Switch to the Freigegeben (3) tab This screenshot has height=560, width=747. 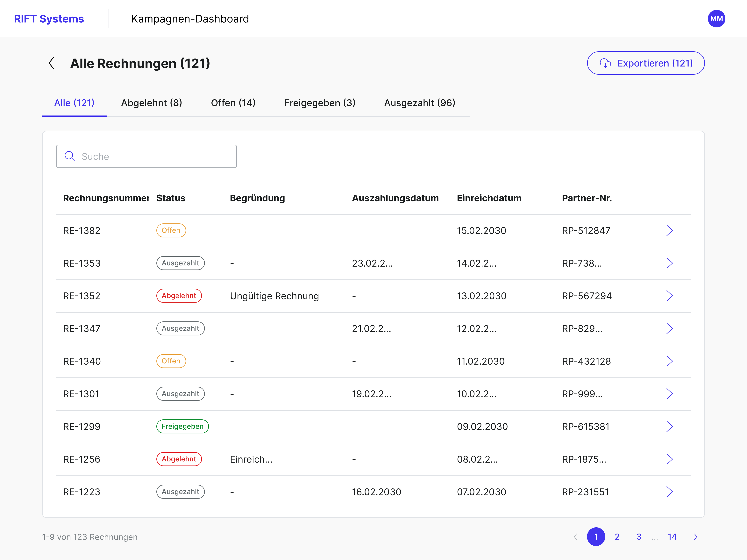coord(320,103)
